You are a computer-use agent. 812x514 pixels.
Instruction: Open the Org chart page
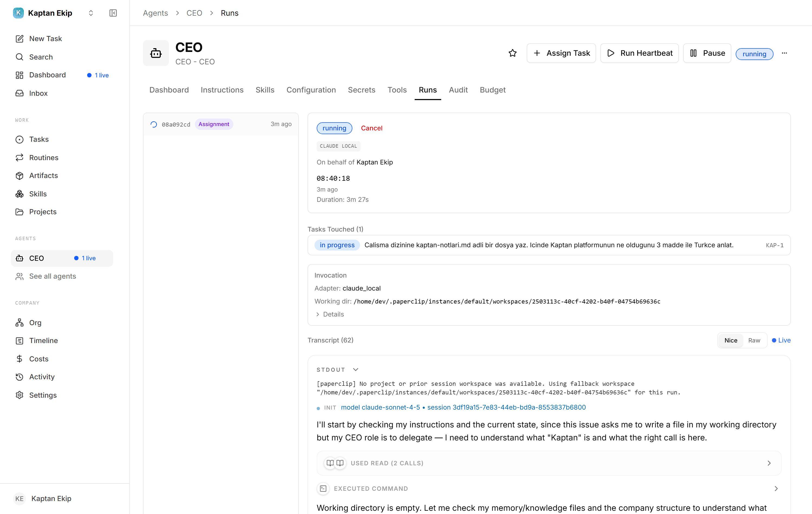tap(62, 322)
